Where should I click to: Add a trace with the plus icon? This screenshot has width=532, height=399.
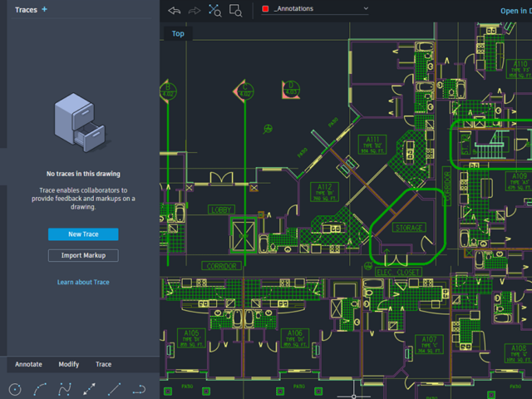tap(45, 10)
